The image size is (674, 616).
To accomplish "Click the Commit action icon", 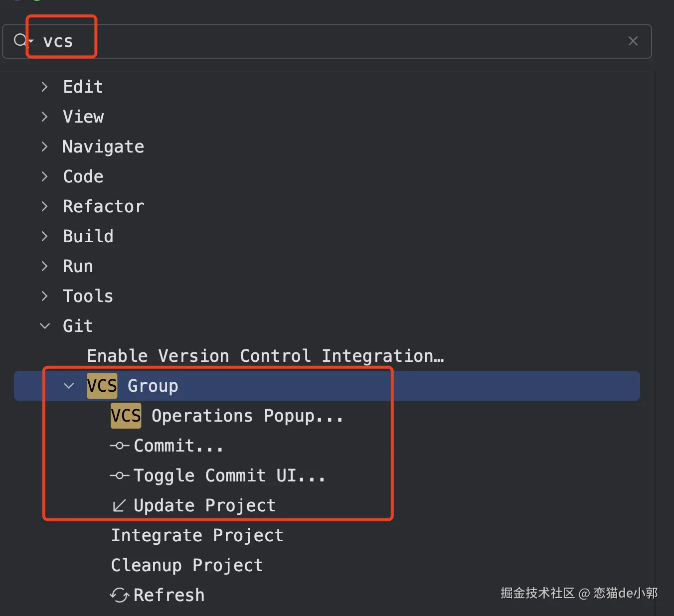I will click(x=119, y=446).
